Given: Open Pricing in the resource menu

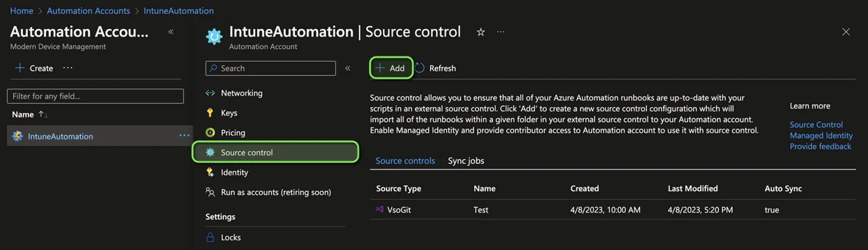Looking at the screenshot, I should tap(233, 133).
